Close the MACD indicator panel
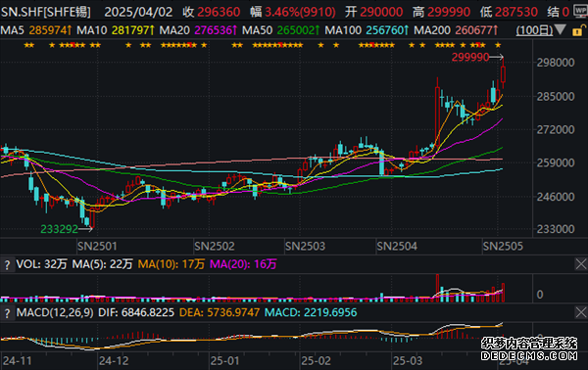Viewport: 588px width, 370px height. tap(580, 312)
